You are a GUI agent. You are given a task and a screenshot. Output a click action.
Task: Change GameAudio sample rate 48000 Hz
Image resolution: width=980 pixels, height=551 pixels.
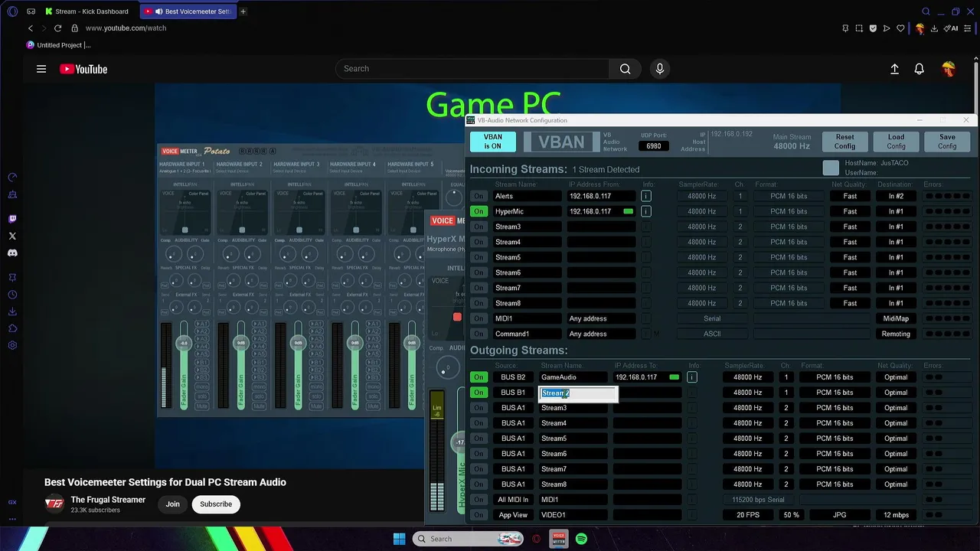(747, 377)
